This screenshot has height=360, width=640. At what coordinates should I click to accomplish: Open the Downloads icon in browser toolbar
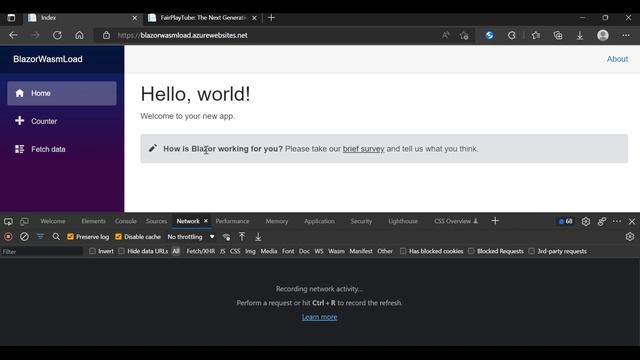tap(580, 36)
